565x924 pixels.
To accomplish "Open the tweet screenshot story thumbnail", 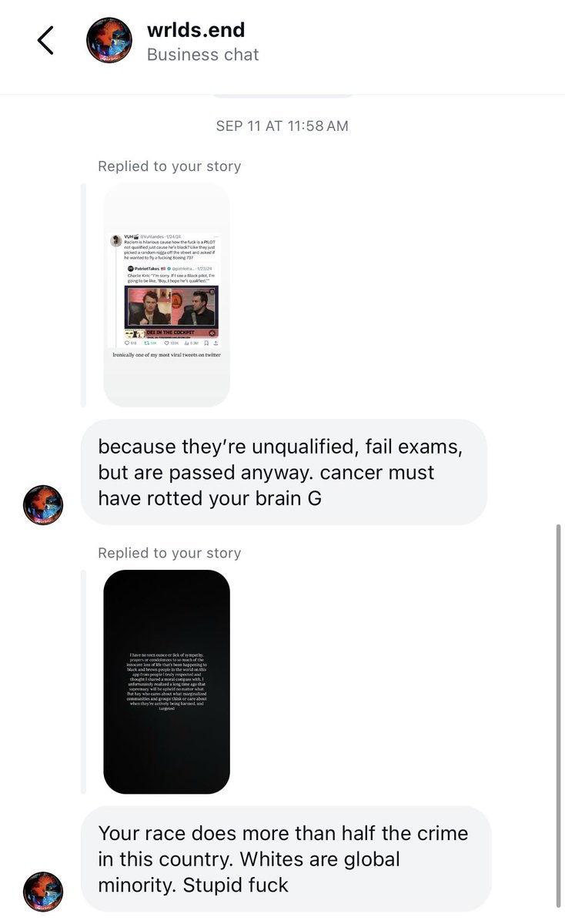I will click(166, 295).
